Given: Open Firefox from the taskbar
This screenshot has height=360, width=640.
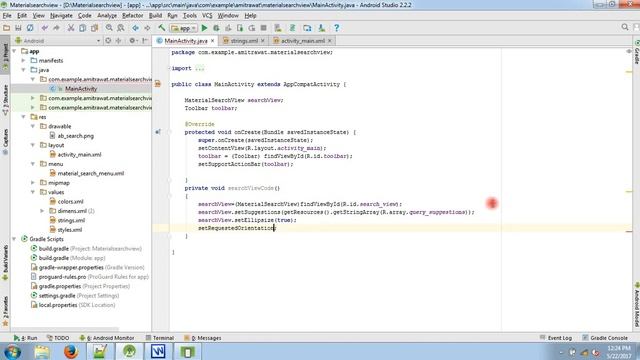Looking at the screenshot, I should (71, 351).
